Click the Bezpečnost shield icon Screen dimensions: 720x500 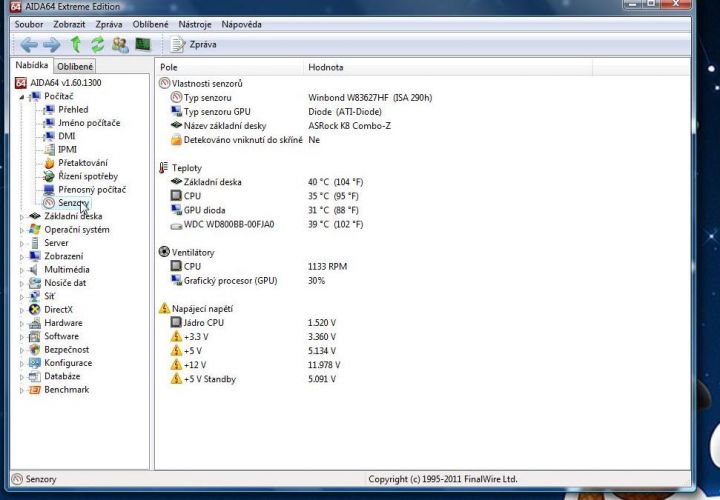[34, 349]
